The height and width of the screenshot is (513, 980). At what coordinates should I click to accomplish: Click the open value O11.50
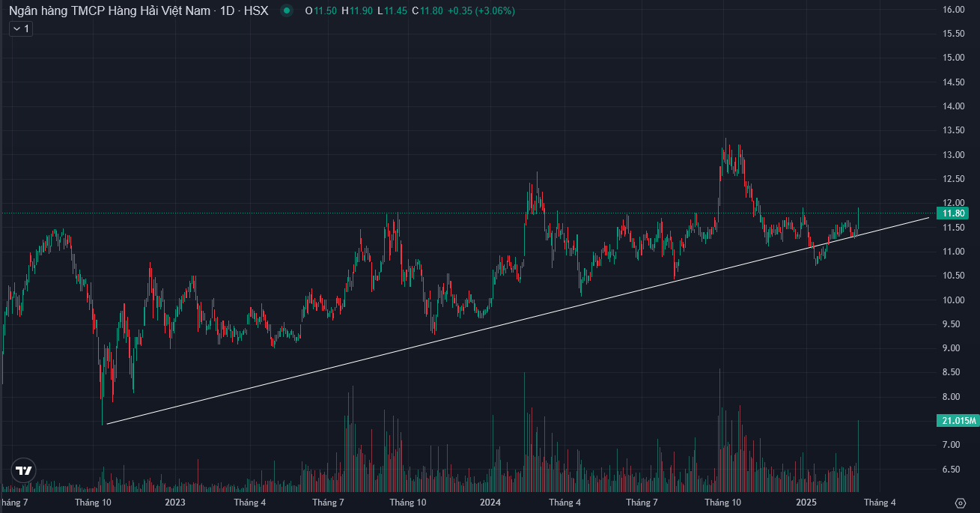click(320, 11)
